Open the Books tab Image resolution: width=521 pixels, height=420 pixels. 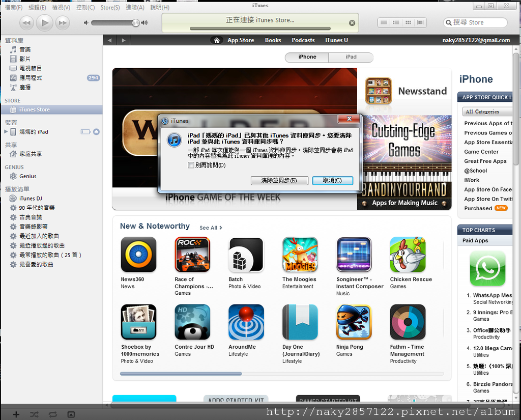point(273,40)
